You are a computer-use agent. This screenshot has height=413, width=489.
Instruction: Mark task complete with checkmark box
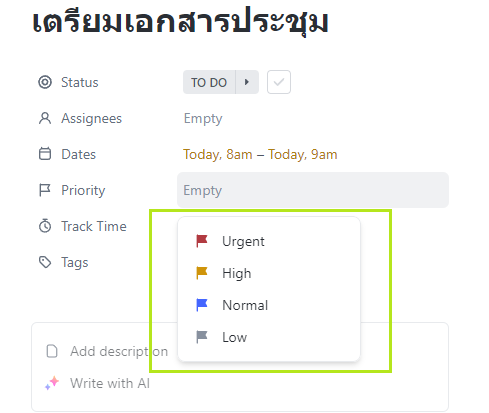[x=279, y=82]
